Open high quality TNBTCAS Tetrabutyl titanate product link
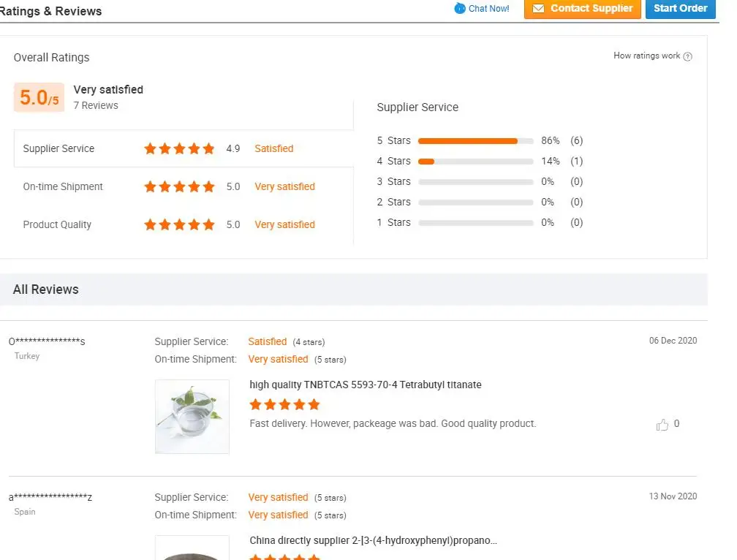 click(366, 385)
